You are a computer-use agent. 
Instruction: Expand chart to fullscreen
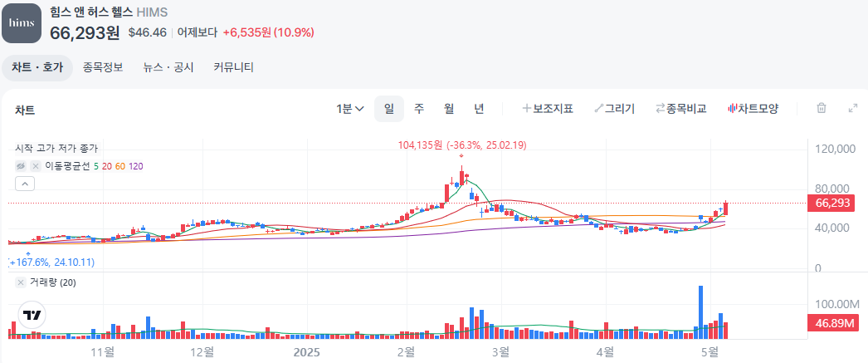click(853, 109)
